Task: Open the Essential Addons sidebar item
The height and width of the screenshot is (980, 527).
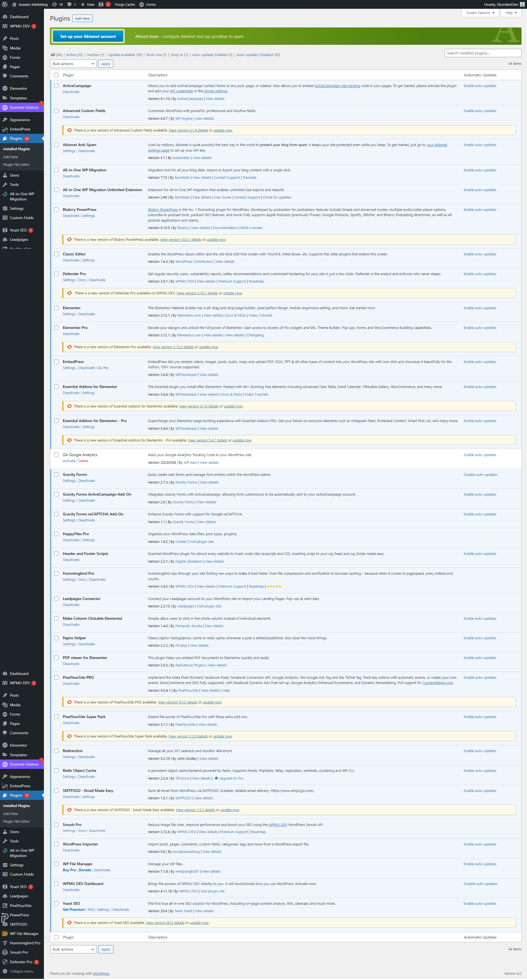Action: click(x=24, y=108)
